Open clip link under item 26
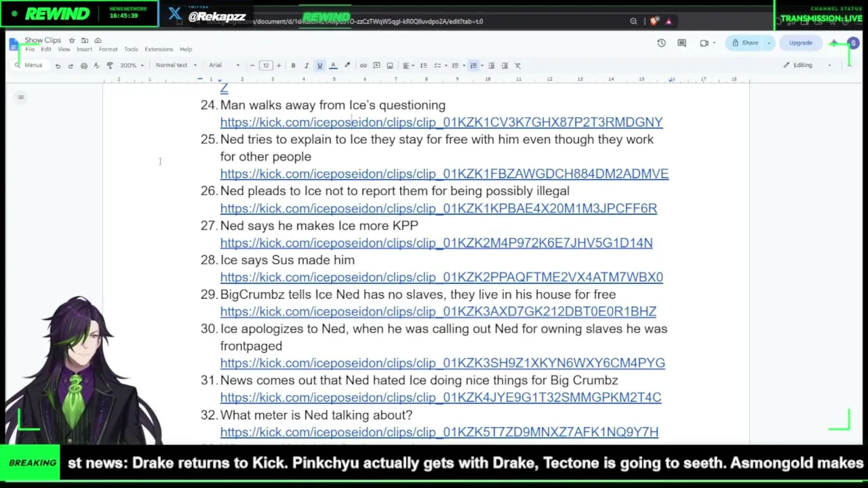Viewport: 868px width, 488px height. tap(439, 209)
